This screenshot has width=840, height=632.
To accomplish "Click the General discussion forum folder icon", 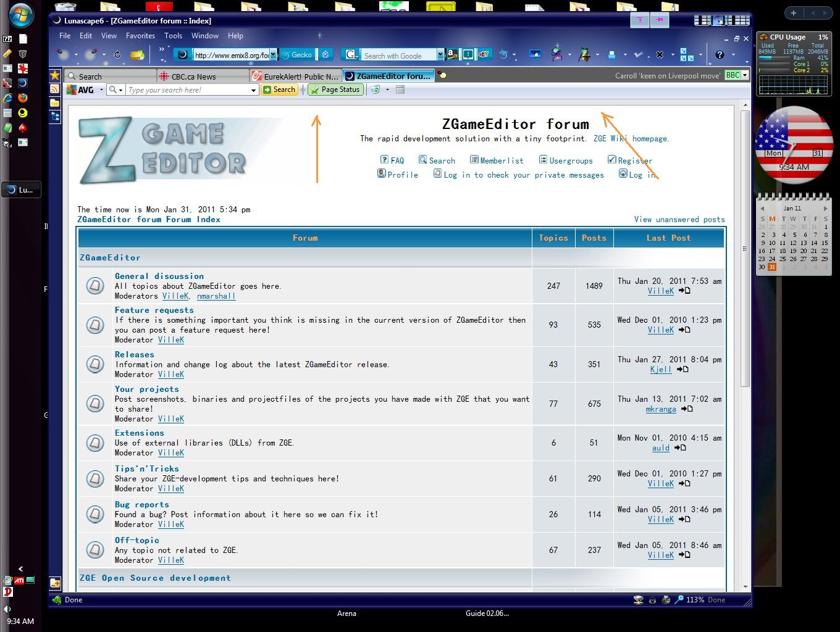I will [95, 285].
